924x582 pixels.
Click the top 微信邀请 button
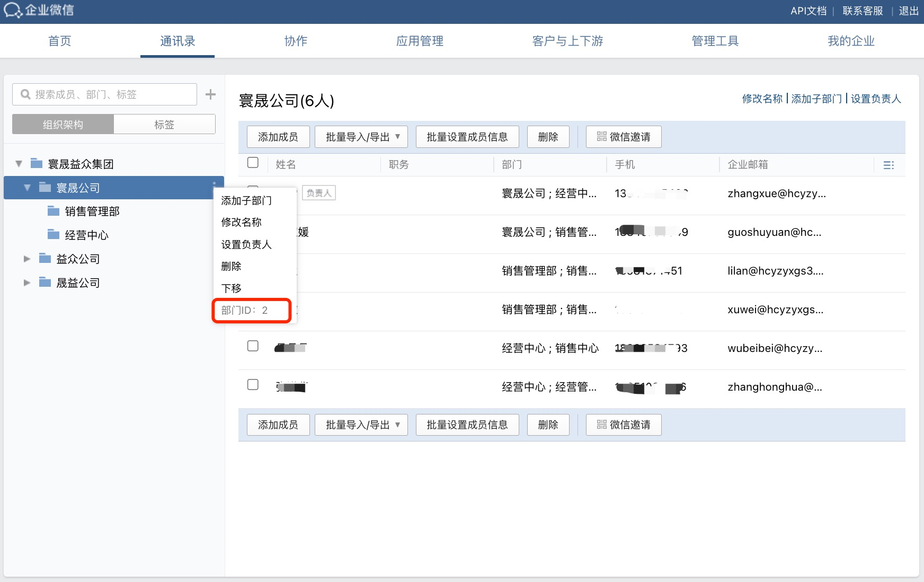click(x=624, y=137)
